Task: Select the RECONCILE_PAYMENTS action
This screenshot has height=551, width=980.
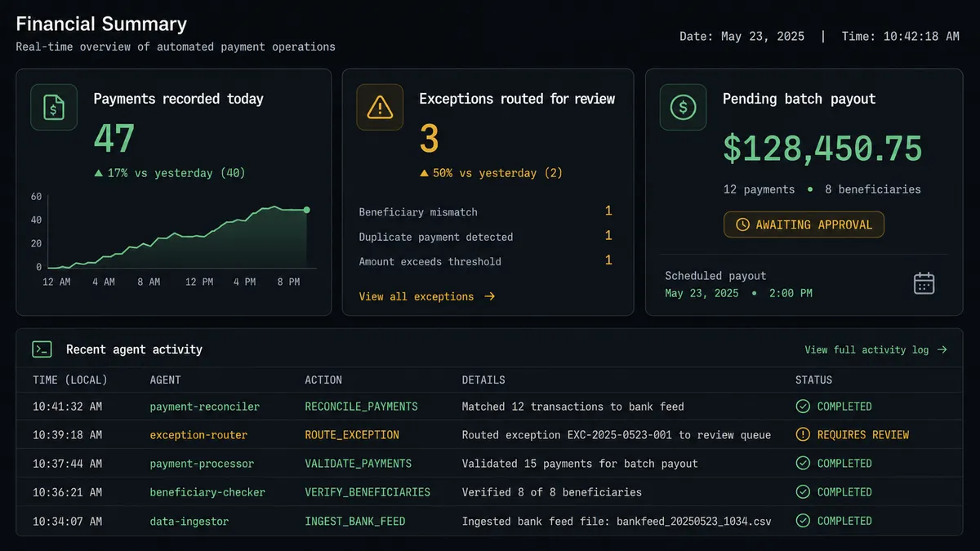Action: (361, 407)
